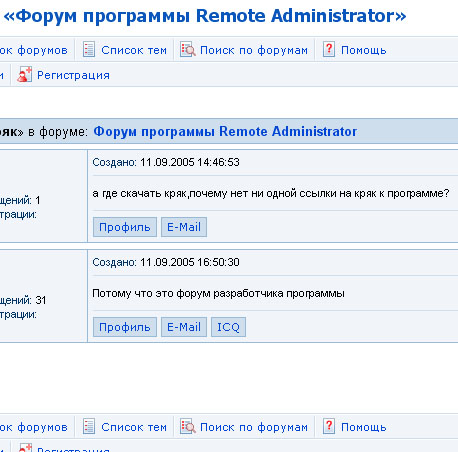
Task: Click the 'ICQ' button under the second post
Action: (x=228, y=327)
